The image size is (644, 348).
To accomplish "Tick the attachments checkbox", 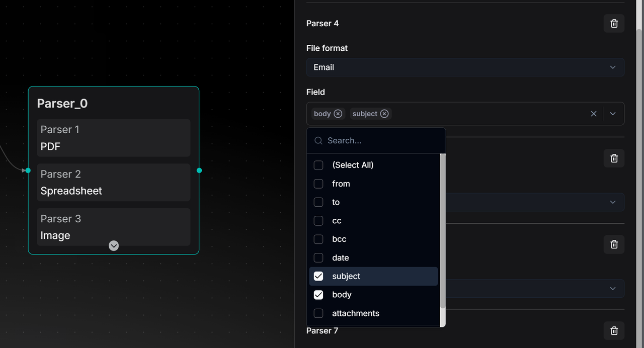I will point(318,313).
